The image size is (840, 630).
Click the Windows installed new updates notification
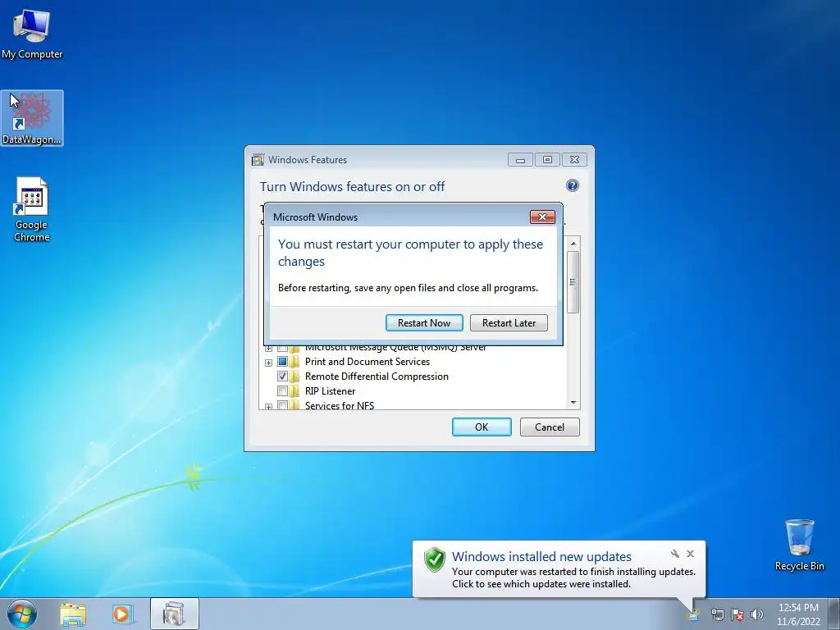[559, 569]
